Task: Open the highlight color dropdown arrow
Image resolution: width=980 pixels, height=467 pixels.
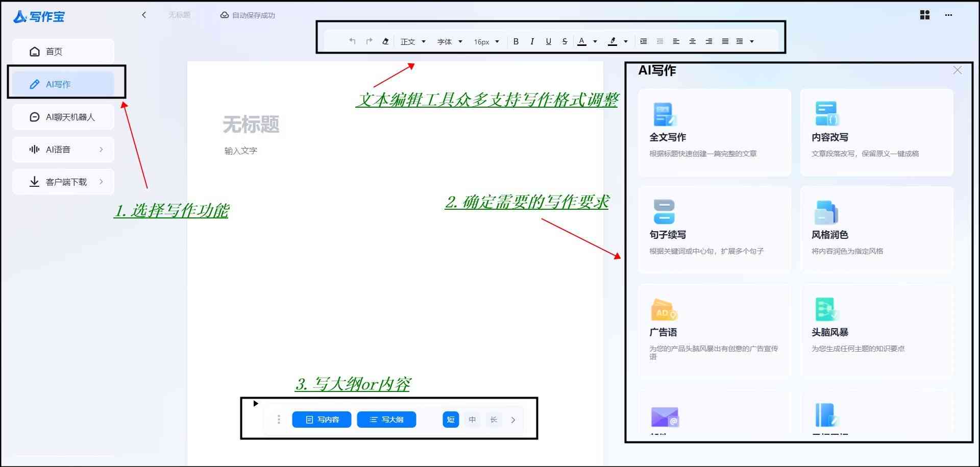Action: click(626, 42)
